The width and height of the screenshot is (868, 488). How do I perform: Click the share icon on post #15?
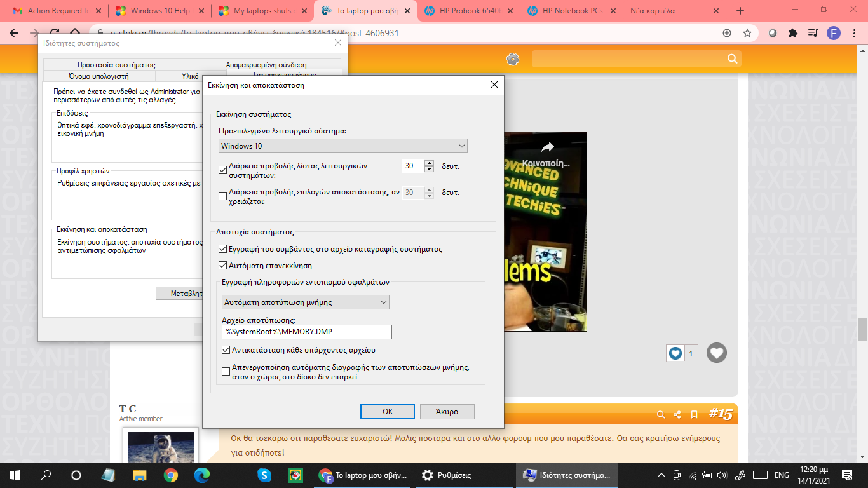pyautogui.click(x=677, y=414)
